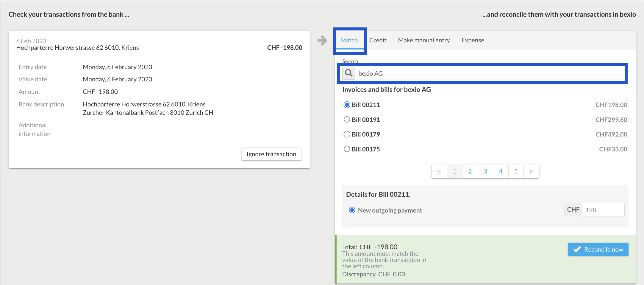
Task: Open page 4 of bills
Action: coord(501,171)
